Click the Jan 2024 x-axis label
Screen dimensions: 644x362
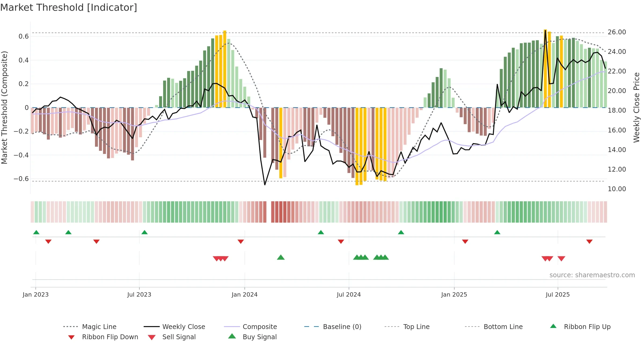click(x=245, y=295)
